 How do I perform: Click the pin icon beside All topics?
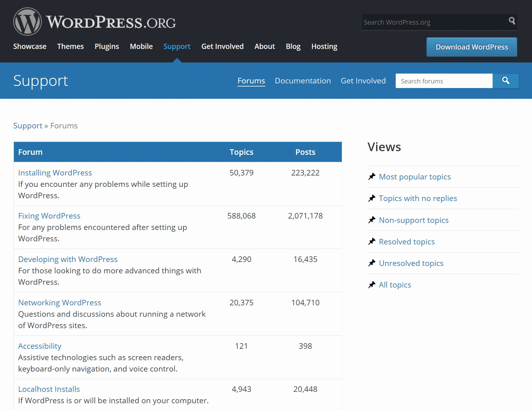coord(372,284)
